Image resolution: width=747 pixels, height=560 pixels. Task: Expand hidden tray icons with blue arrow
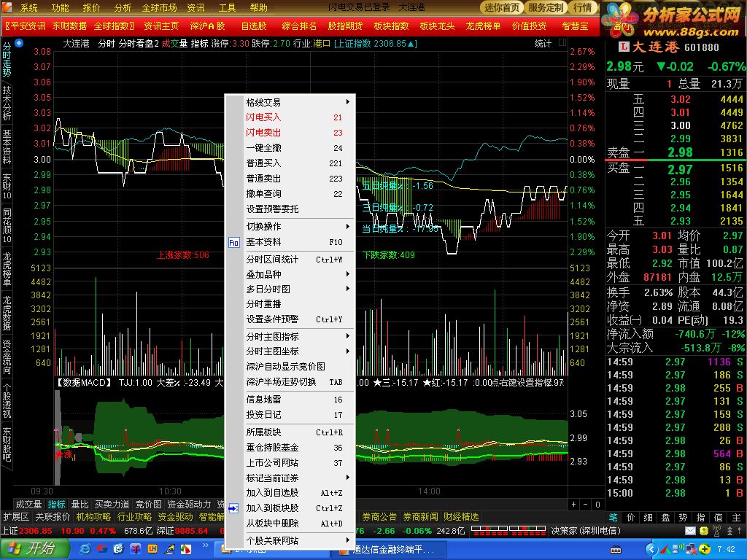pyautogui.click(x=651, y=550)
